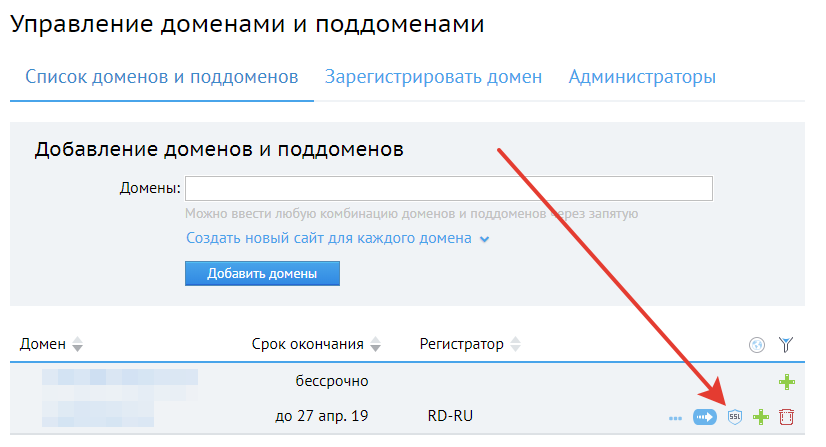Open the Администраторы tab
Image resolution: width=826 pixels, height=447 pixels.
[x=642, y=77]
